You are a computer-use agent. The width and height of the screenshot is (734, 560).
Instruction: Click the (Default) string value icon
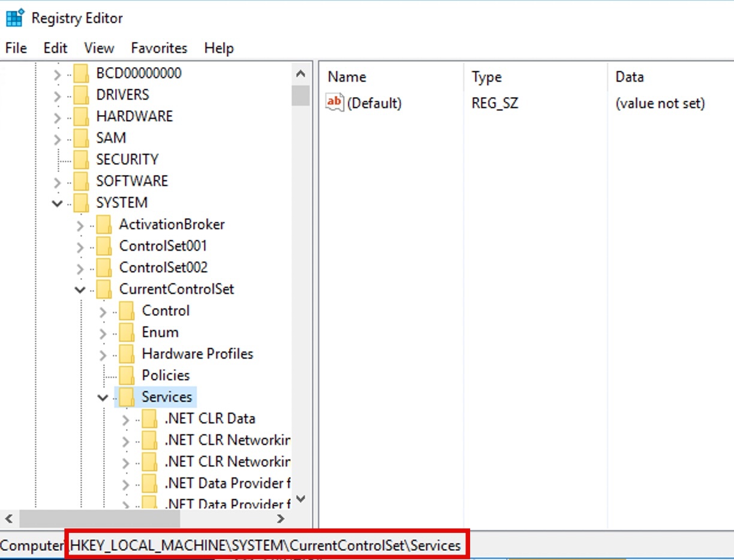(x=335, y=102)
